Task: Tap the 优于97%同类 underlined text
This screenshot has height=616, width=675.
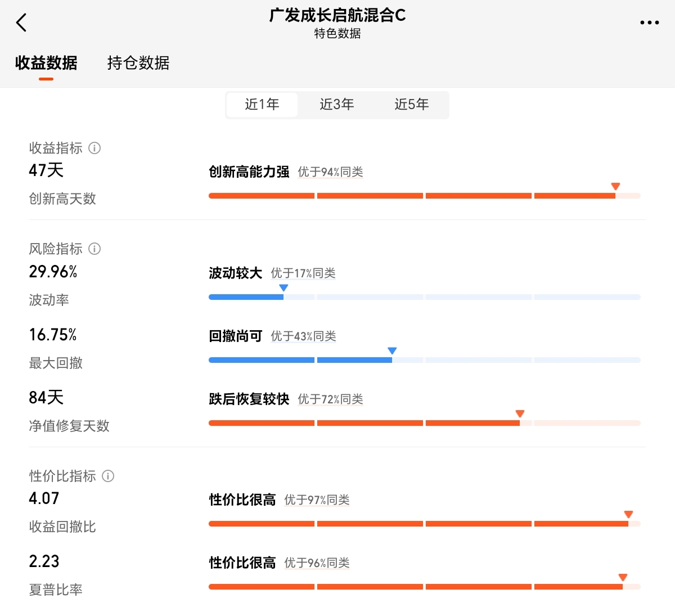Action: pos(317,500)
